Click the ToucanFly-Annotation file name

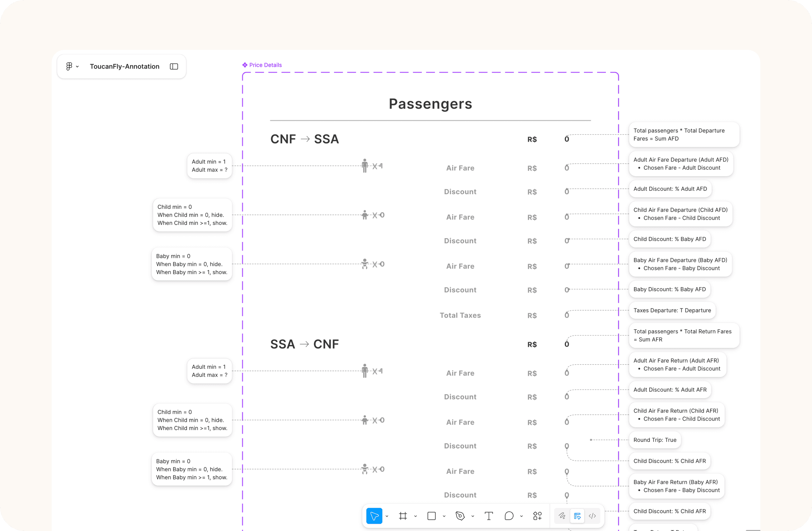(124, 66)
